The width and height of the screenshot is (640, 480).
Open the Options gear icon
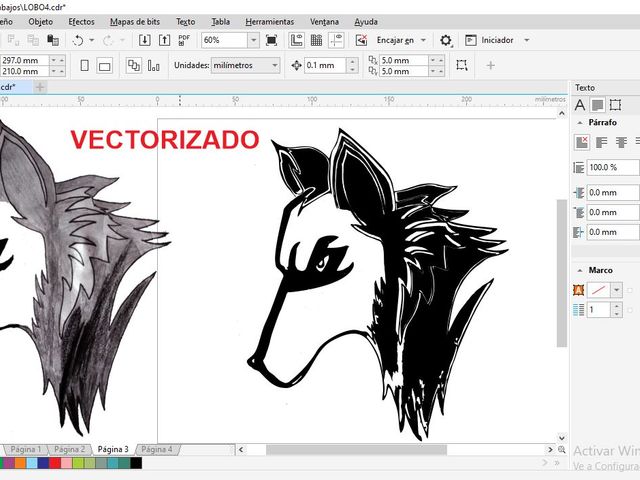[446, 40]
